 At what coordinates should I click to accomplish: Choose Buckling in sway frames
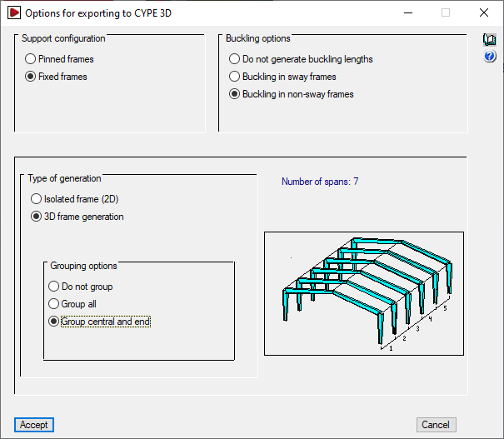click(282, 77)
